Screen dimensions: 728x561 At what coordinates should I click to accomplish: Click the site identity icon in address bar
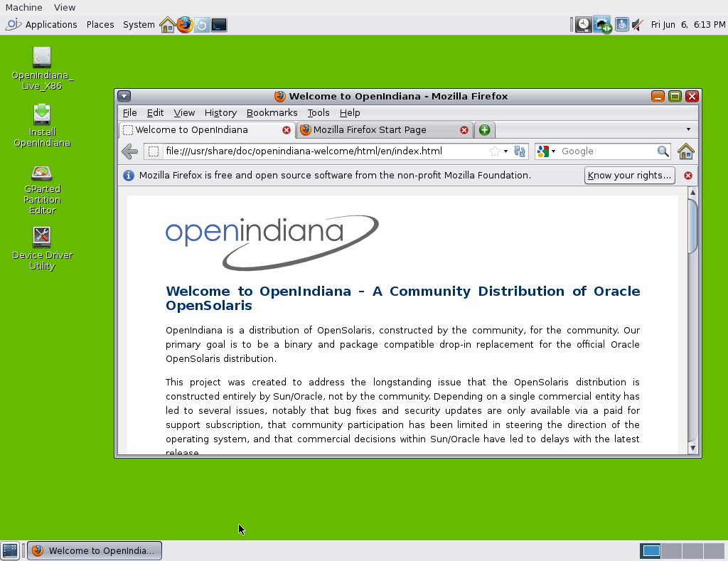click(x=154, y=151)
